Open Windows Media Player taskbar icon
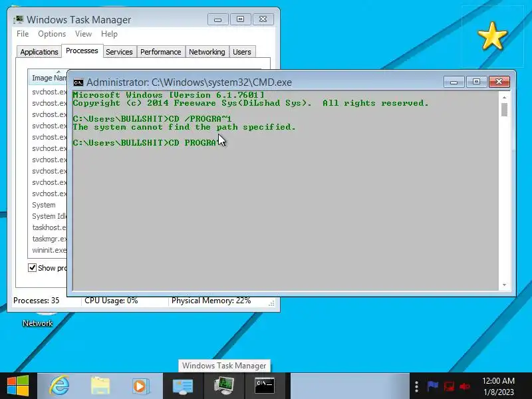Image resolution: width=532 pixels, height=399 pixels. [x=140, y=386]
